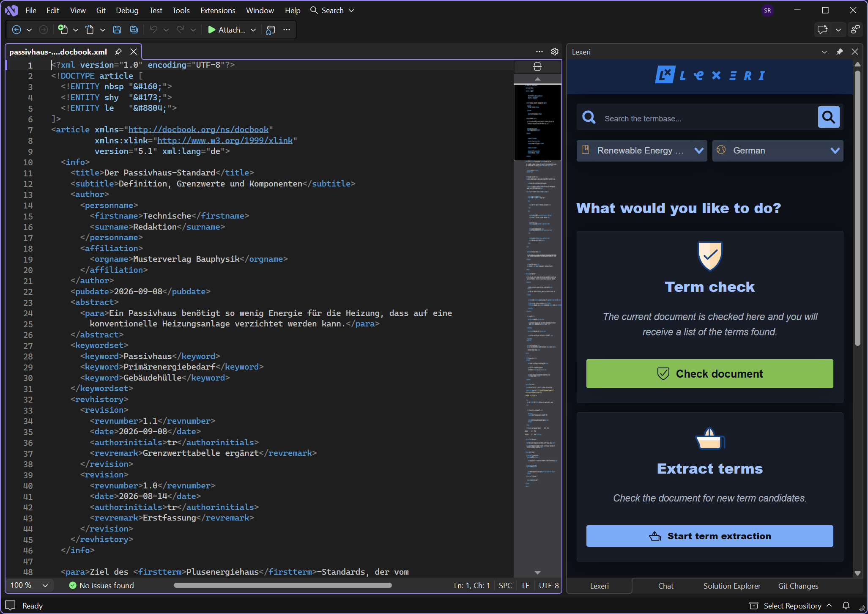Viewport: 868px width, 614px height.
Task: Click the SR account avatar
Action: (767, 11)
